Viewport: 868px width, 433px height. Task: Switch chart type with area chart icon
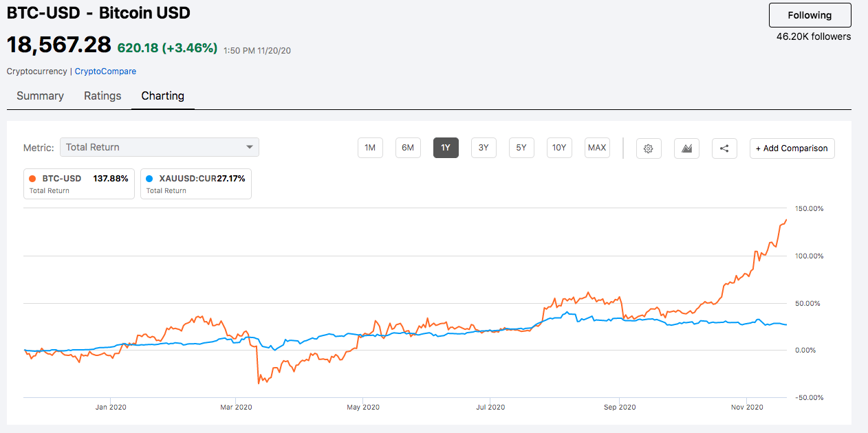(686, 148)
